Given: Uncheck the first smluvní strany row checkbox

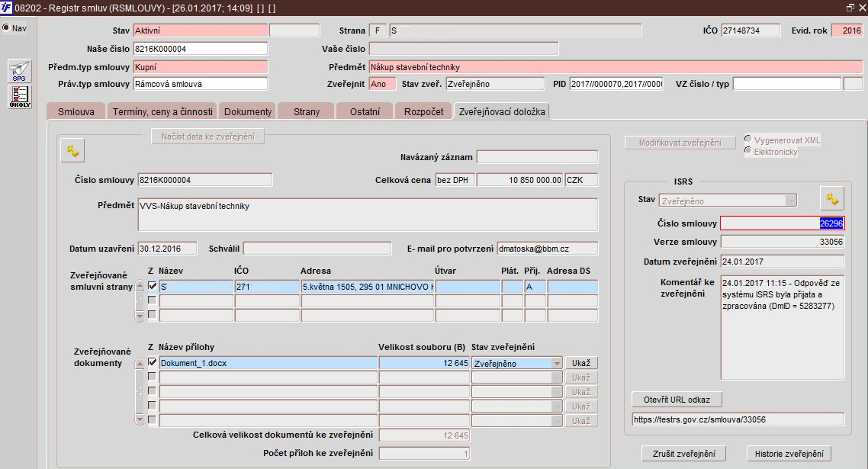Looking at the screenshot, I should click(x=152, y=286).
